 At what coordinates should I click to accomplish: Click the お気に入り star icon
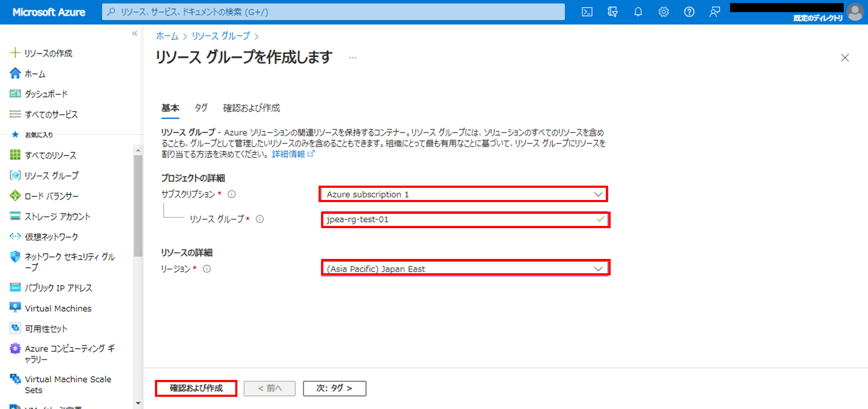15,134
